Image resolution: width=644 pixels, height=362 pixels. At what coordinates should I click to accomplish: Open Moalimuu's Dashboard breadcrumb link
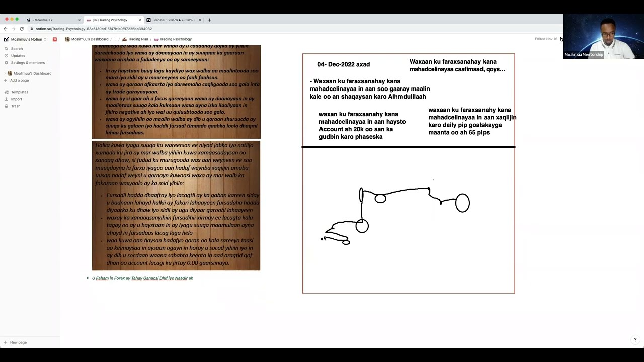(90, 39)
